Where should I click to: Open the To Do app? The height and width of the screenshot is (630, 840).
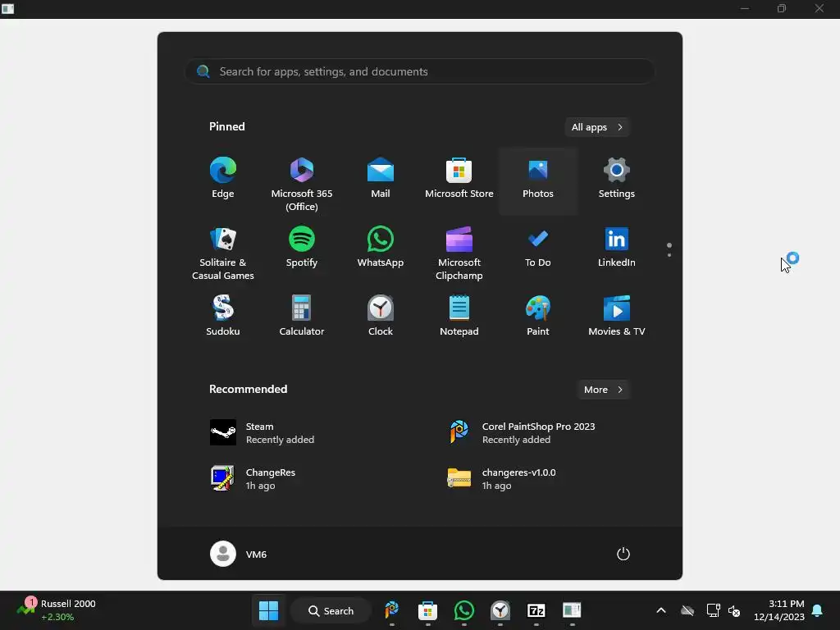tap(538, 248)
